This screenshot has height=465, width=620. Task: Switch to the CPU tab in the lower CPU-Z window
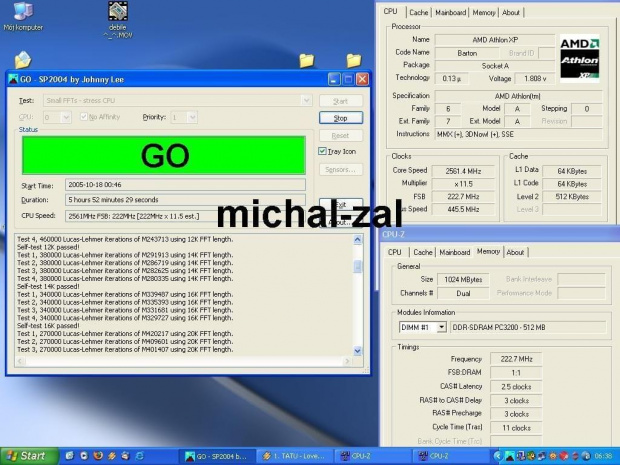click(x=395, y=252)
